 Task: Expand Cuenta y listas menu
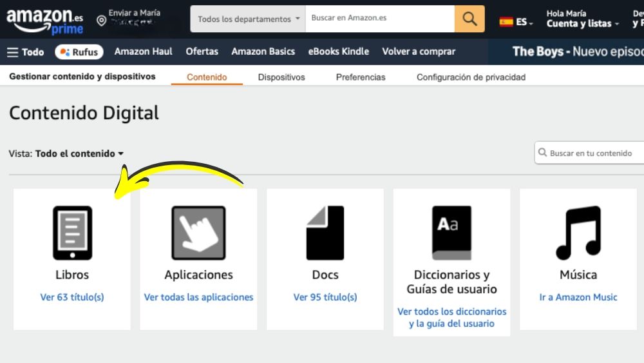pyautogui.click(x=582, y=19)
